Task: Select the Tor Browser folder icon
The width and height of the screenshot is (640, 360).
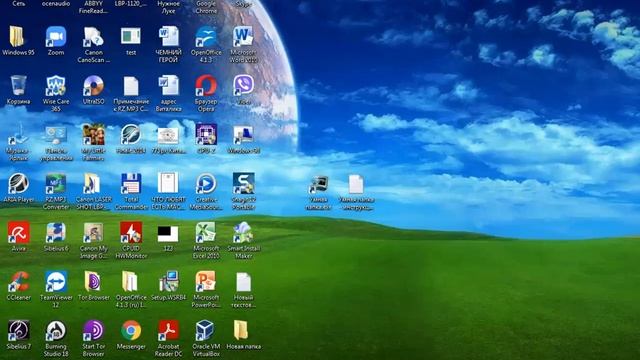Action: (93, 282)
